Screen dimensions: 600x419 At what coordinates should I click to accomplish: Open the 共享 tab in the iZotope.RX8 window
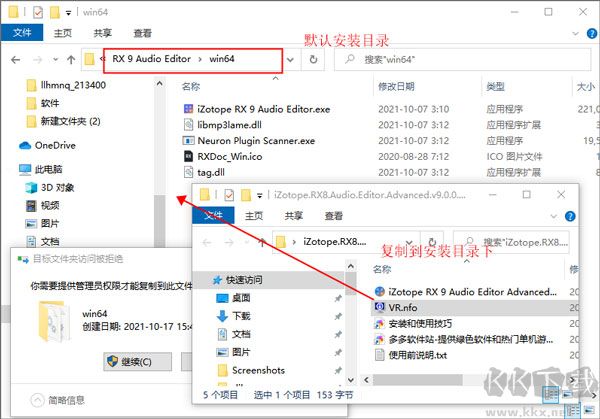click(294, 216)
